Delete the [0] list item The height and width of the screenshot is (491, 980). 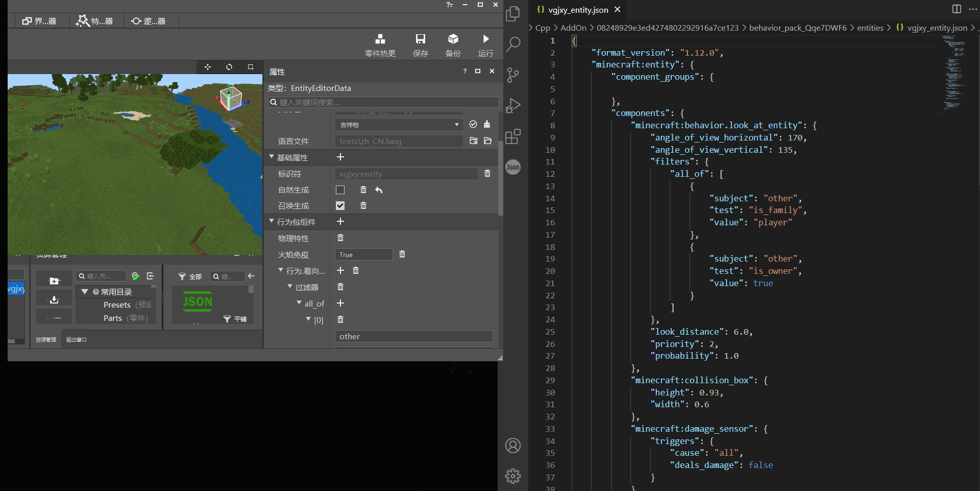tap(340, 320)
